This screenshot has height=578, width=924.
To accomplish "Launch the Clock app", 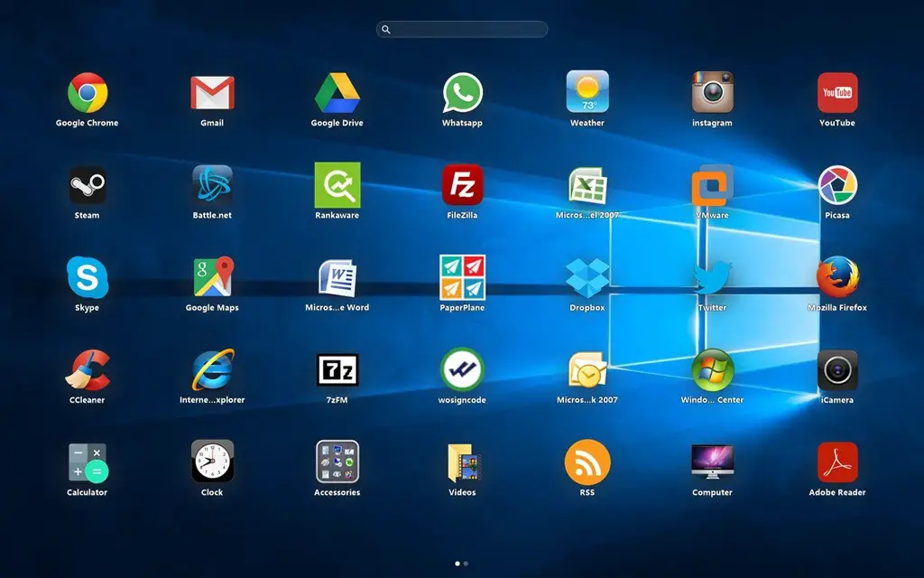I will point(212,461).
